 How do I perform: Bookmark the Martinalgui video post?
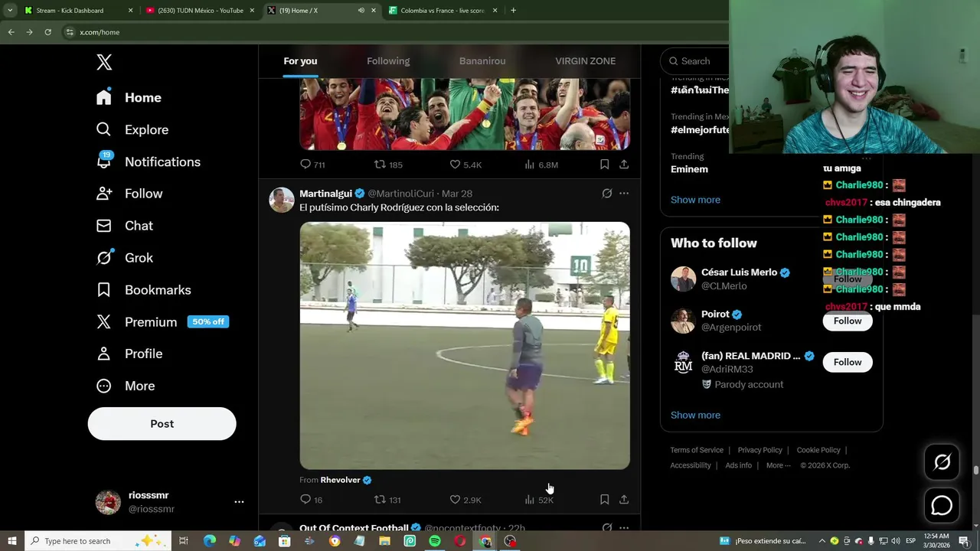point(604,500)
